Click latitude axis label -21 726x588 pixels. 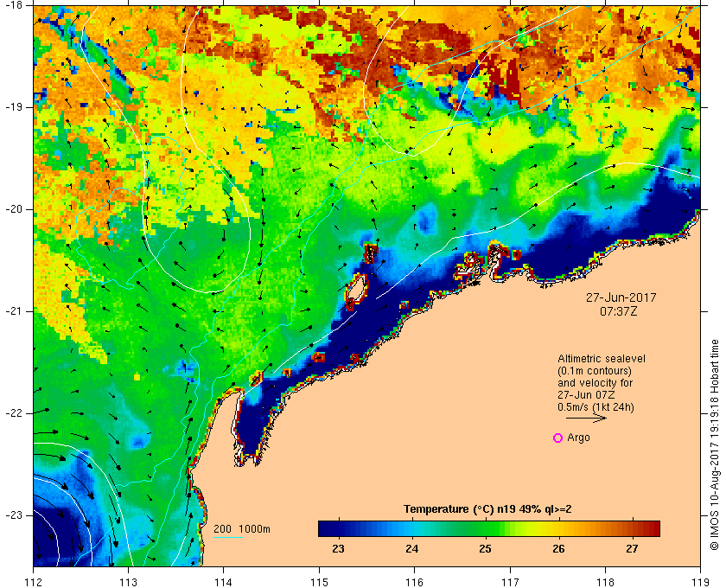point(12,311)
